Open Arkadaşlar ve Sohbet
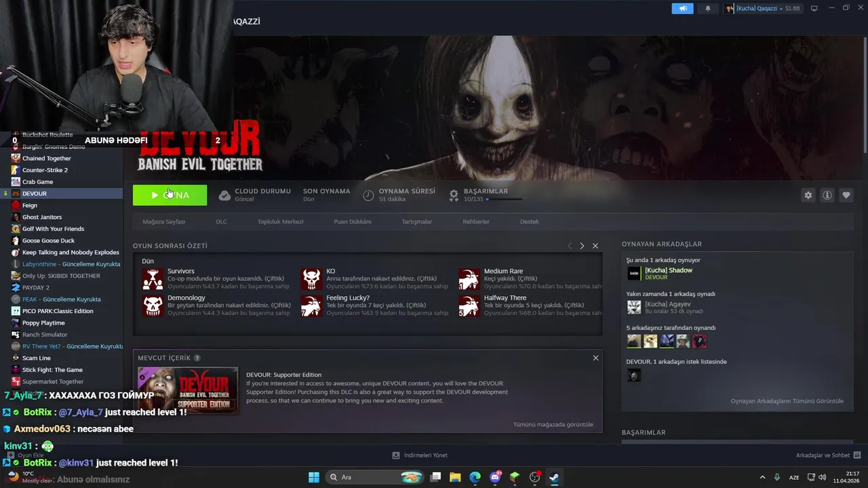The width and height of the screenshot is (868, 488). [x=828, y=455]
